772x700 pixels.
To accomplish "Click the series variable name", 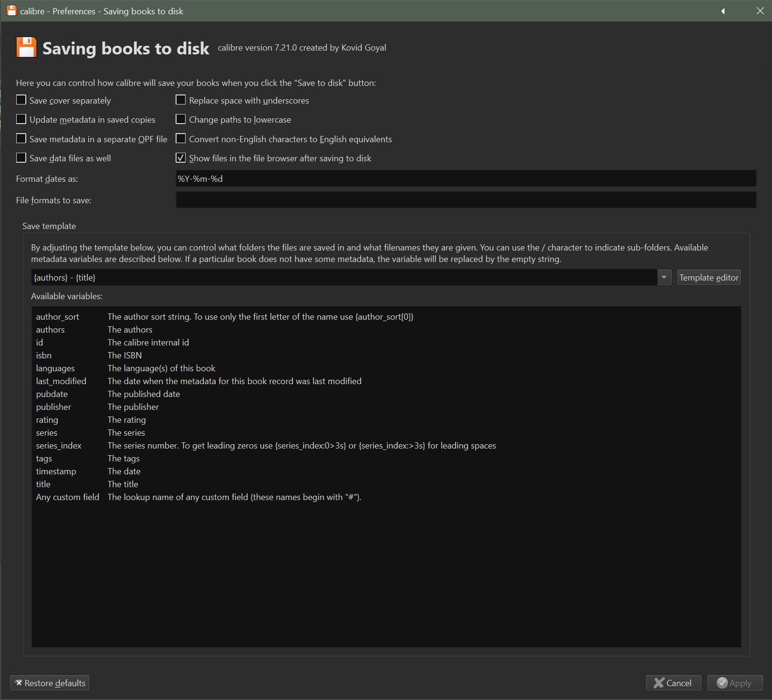I will 46,433.
